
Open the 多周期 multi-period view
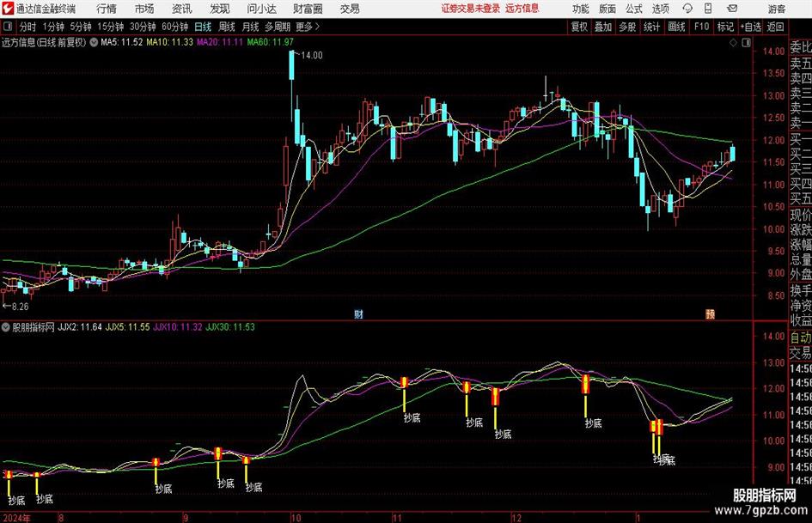click(278, 27)
